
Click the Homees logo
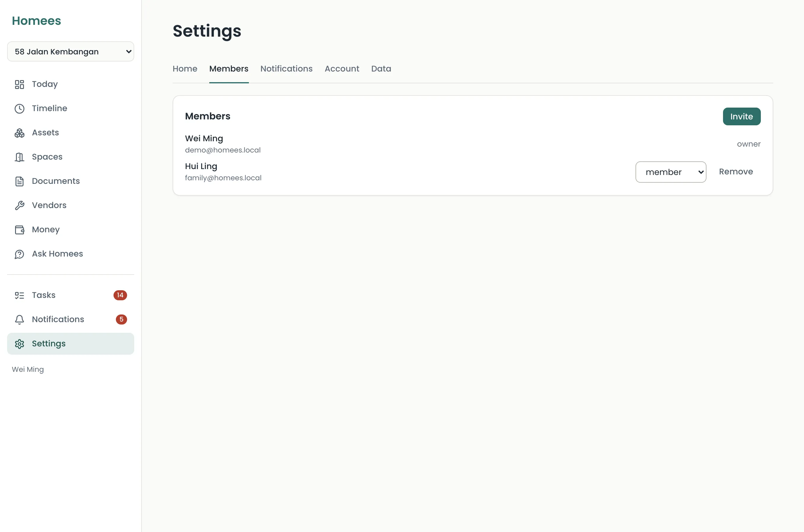[x=36, y=21]
